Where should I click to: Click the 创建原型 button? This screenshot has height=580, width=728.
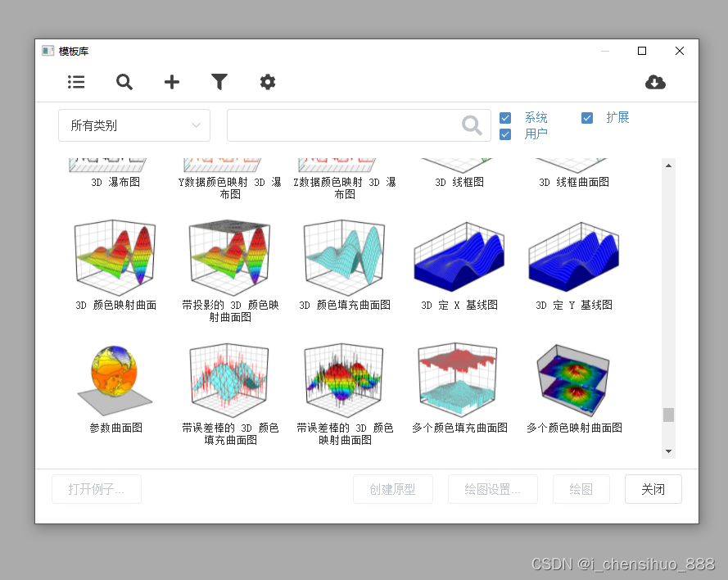click(393, 488)
